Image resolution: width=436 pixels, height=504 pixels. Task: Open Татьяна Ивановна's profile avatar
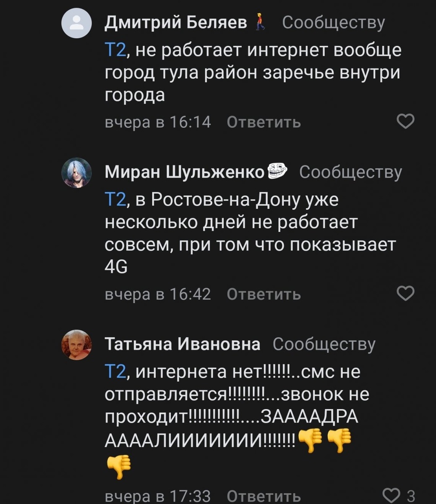[x=77, y=344]
